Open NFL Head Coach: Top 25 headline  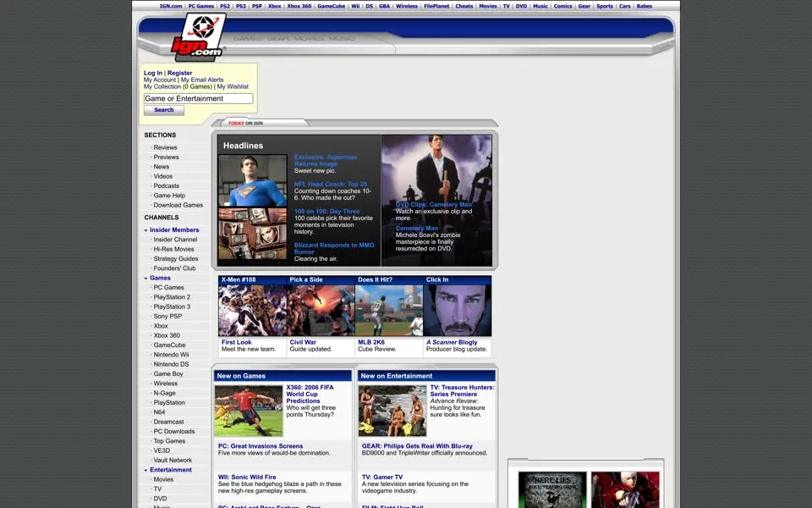click(331, 184)
